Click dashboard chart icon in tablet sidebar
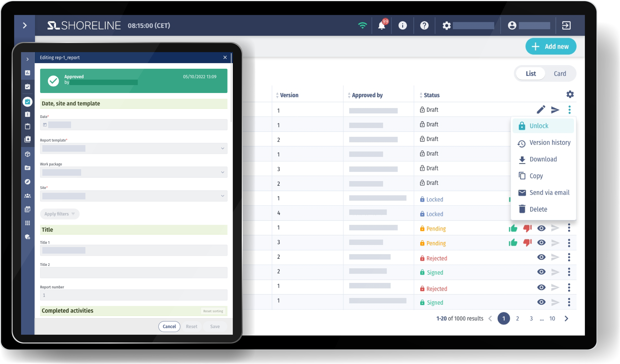Image resolution: width=620 pixels, height=364 pixels. [x=28, y=73]
